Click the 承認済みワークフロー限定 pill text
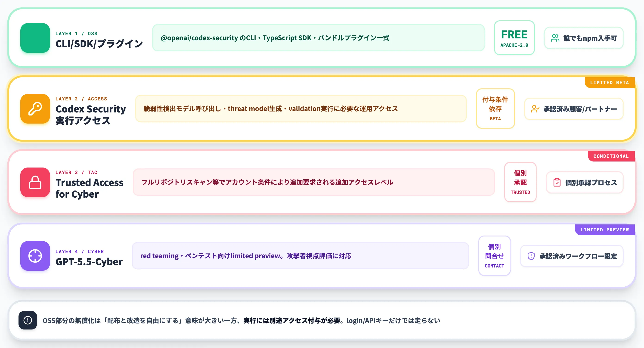Image resolution: width=644 pixels, height=348 pixels. (x=578, y=256)
